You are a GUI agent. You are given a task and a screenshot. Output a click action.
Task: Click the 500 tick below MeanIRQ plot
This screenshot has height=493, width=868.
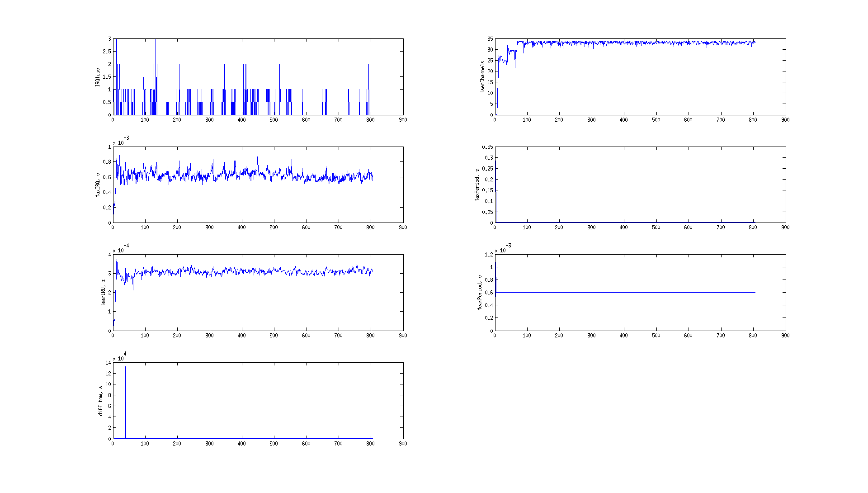click(274, 336)
